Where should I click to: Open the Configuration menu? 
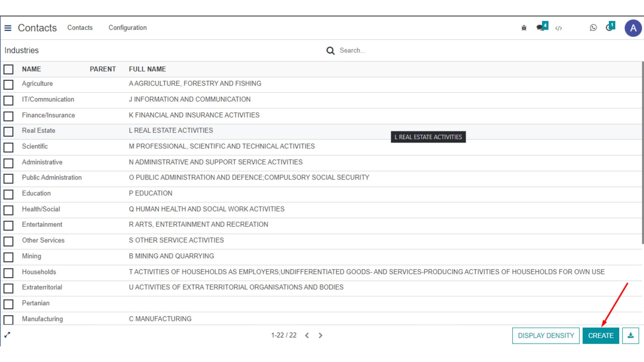[128, 28]
